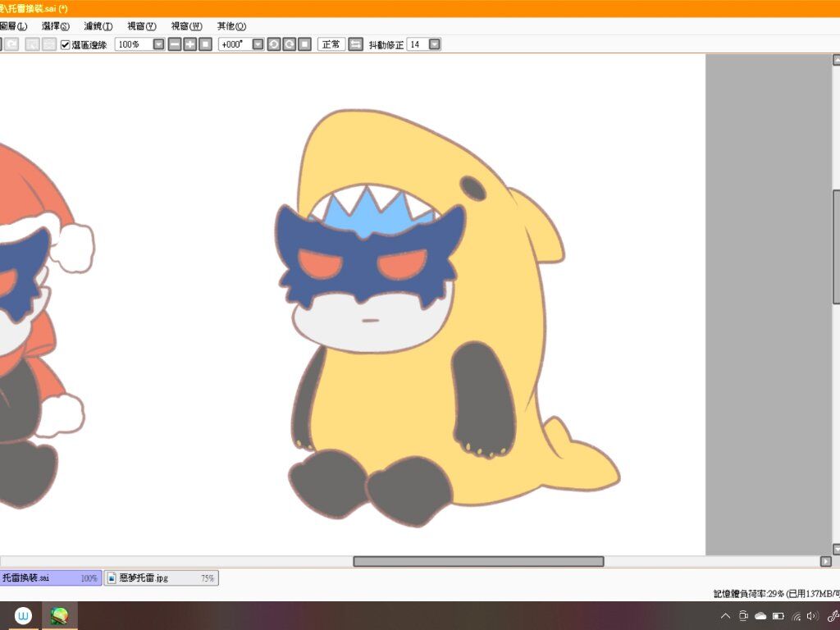Open the 其他(O) menu
This screenshot has width=840, height=630.
tap(231, 25)
